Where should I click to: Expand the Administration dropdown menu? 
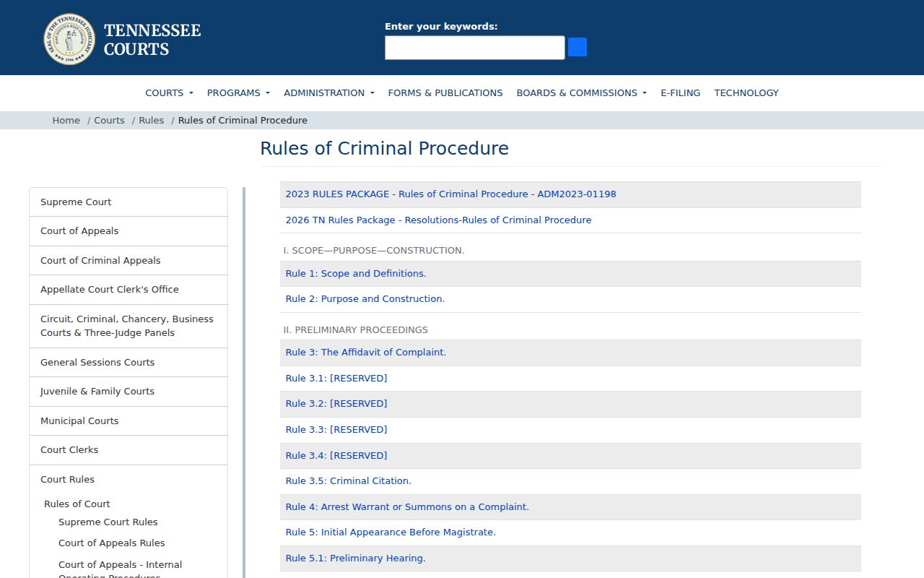(x=329, y=92)
